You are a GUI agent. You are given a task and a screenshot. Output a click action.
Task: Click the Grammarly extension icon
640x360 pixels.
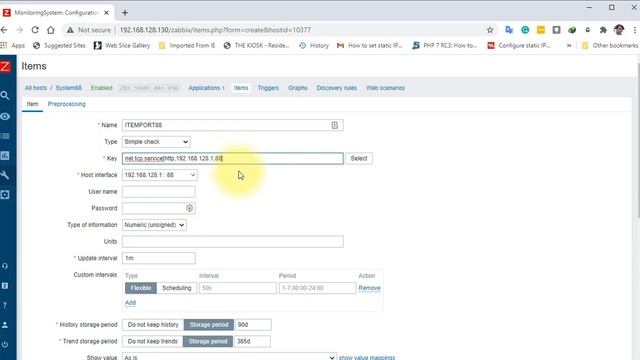click(x=525, y=30)
